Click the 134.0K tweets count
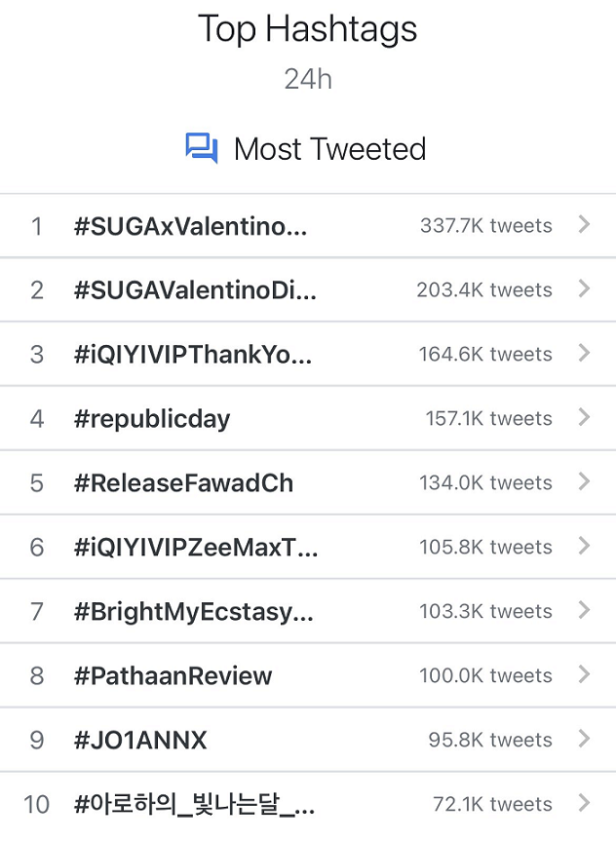The width and height of the screenshot is (616, 841). [x=485, y=482]
